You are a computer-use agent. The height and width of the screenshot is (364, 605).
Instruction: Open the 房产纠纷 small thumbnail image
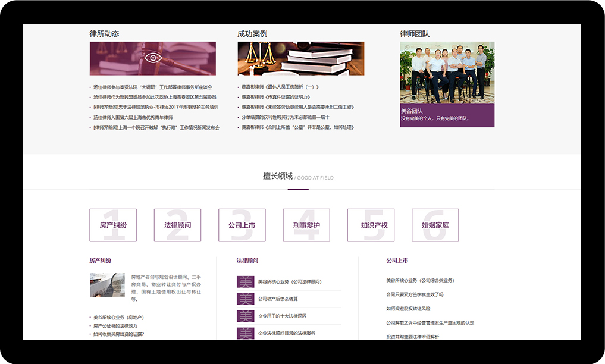107,285
